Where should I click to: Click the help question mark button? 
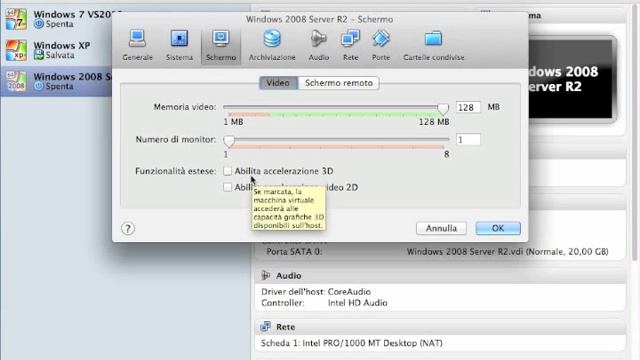pos(128,229)
